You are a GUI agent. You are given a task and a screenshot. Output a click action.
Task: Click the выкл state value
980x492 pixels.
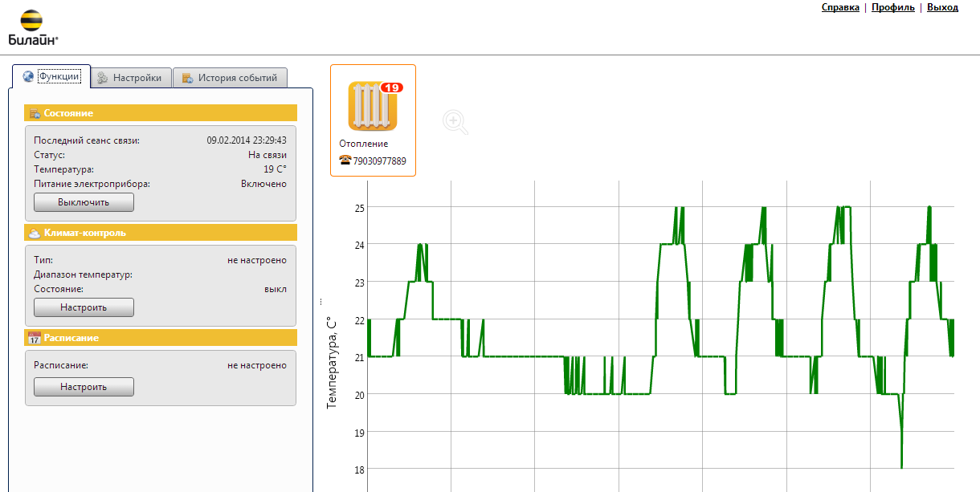tap(276, 289)
